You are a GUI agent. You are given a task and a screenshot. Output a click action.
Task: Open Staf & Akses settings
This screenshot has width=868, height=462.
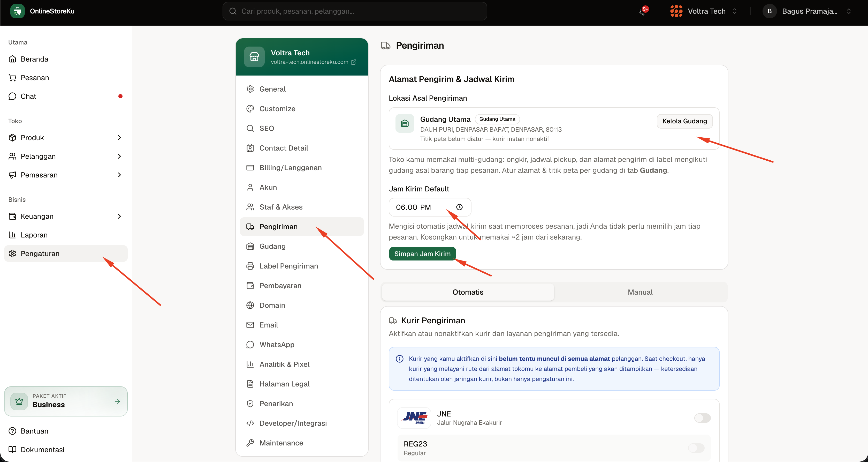click(x=302, y=207)
